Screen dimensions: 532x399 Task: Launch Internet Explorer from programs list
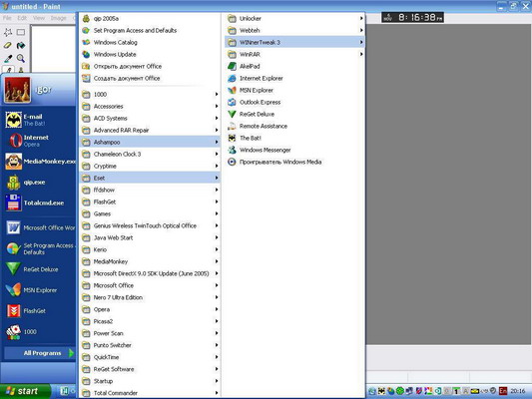click(294, 79)
